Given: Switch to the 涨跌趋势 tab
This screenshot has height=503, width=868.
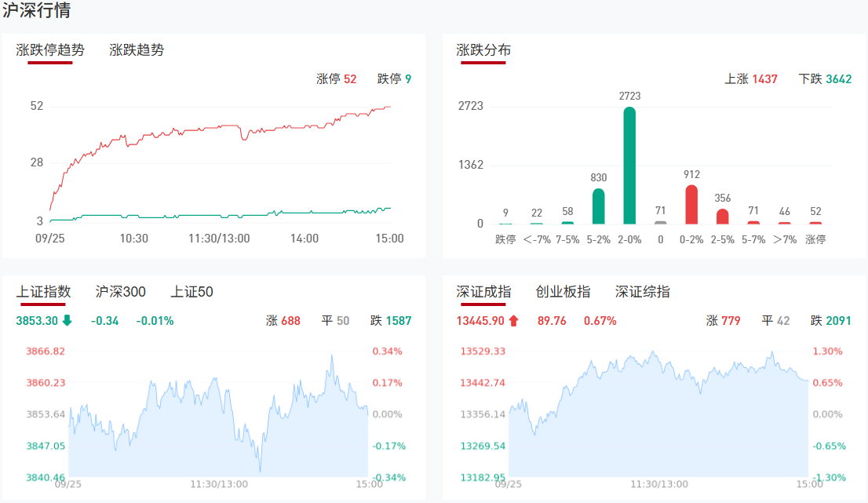Looking at the screenshot, I should coord(137,50).
